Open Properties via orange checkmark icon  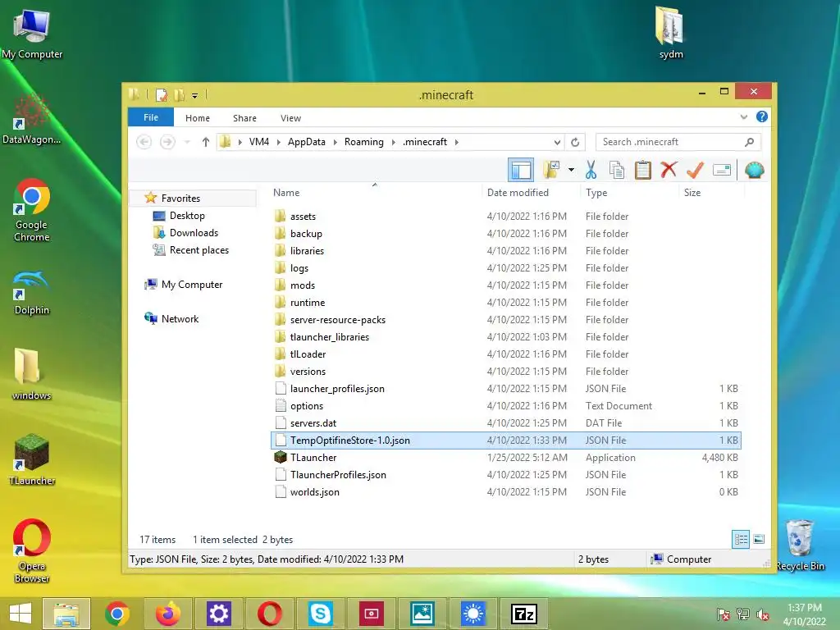point(694,171)
